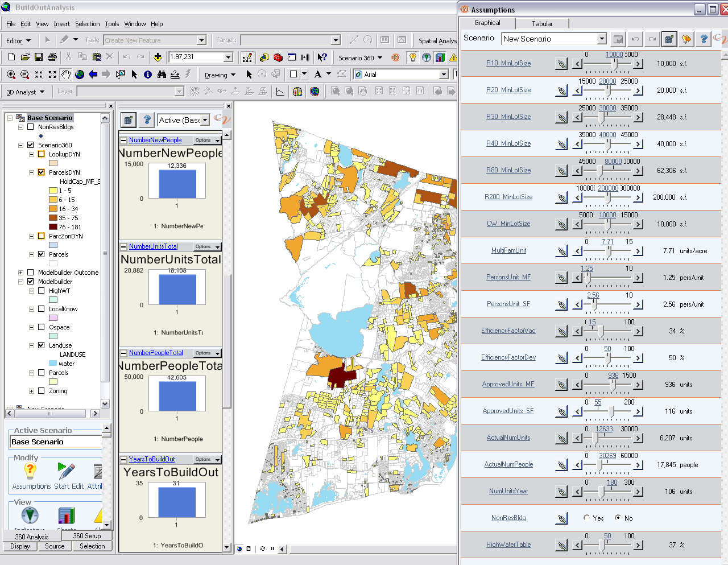Click the orange 360 logo toolbar icon

point(396,57)
